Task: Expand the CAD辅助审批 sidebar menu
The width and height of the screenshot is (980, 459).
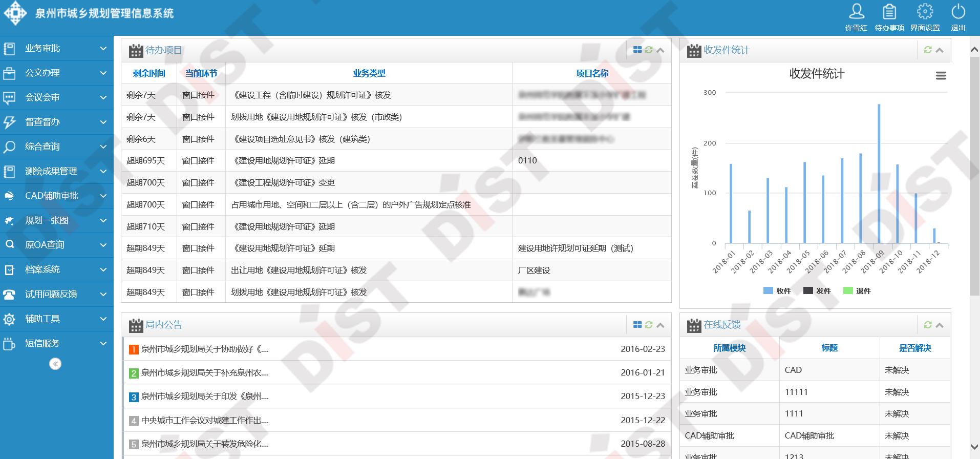Action: (x=56, y=196)
